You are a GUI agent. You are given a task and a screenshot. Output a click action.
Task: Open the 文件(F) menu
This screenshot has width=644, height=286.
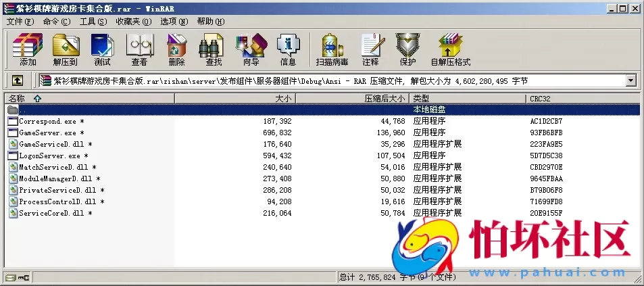point(20,22)
